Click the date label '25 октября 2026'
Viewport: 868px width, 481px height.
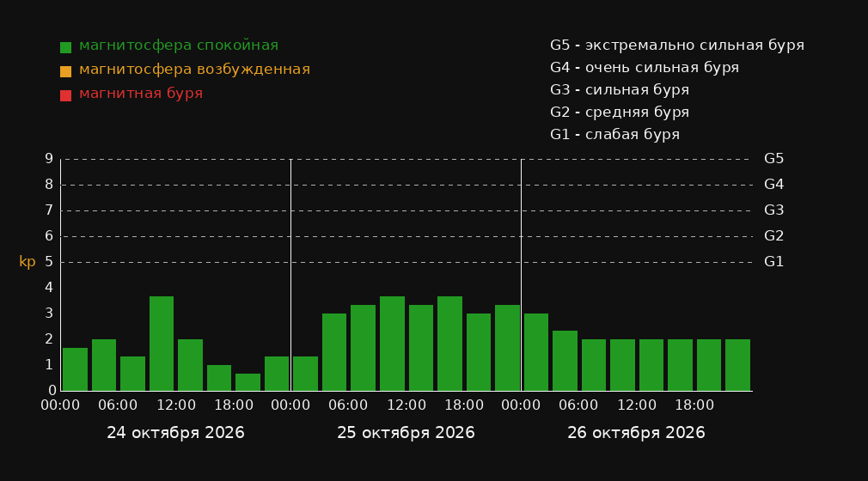pyautogui.click(x=406, y=433)
